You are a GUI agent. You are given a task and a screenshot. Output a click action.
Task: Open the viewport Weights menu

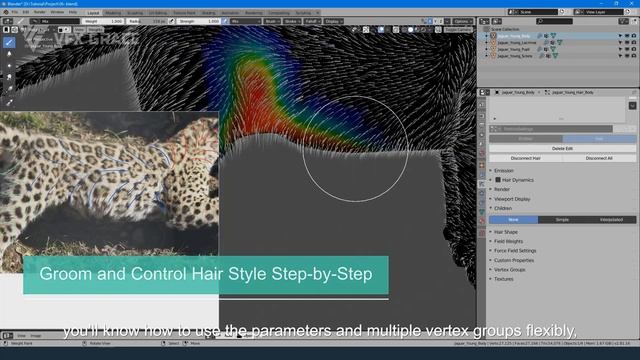(95, 30)
